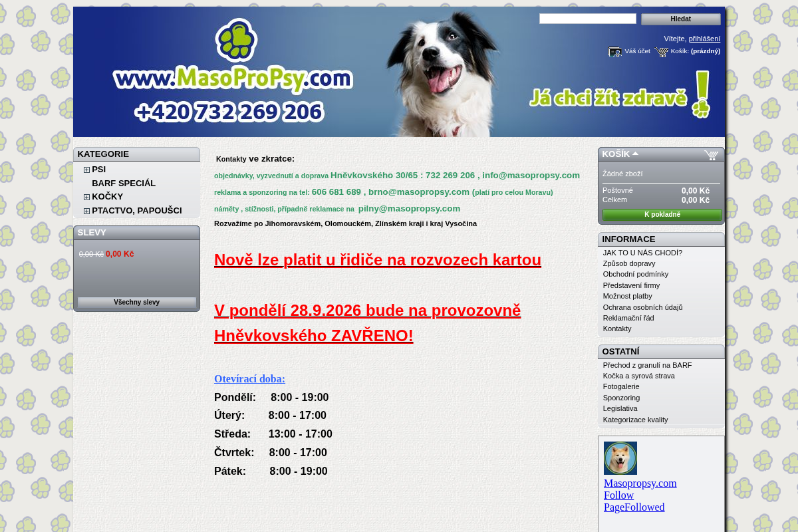Click the www.MasoProPsy.com logo banner
798x532 pixels.
pyautogui.click(x=233, y=78)
